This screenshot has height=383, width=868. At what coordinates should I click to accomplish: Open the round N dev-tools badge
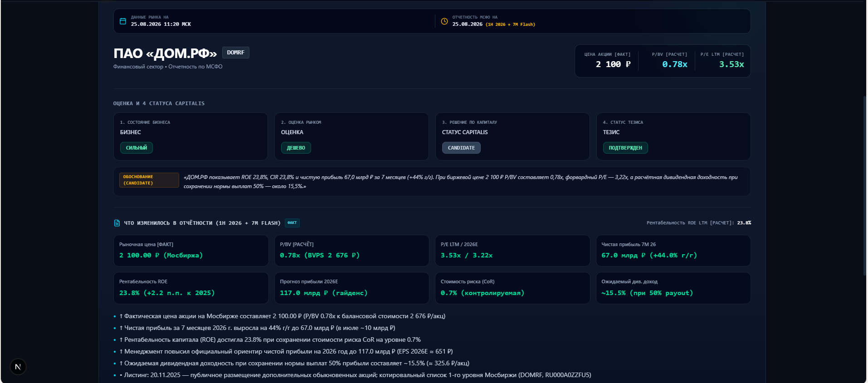click(18, 367)
